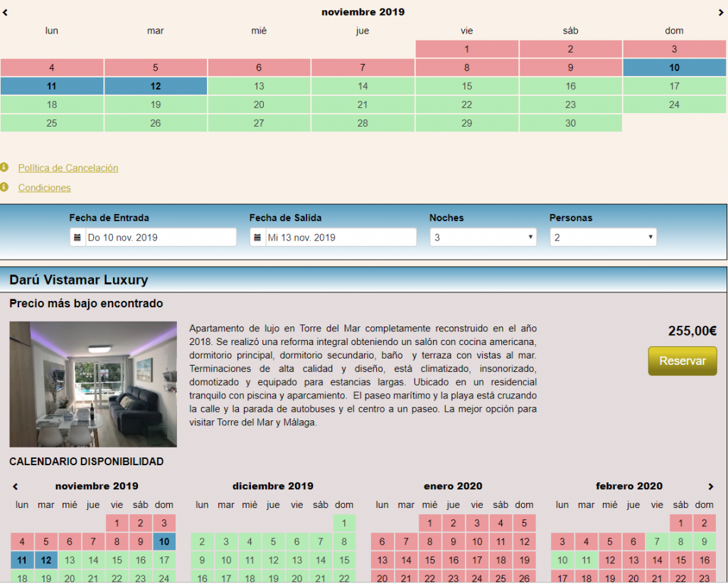Click info icon beside Condiciones
Viewport: 728px width, 584px height.
[4, 187]
